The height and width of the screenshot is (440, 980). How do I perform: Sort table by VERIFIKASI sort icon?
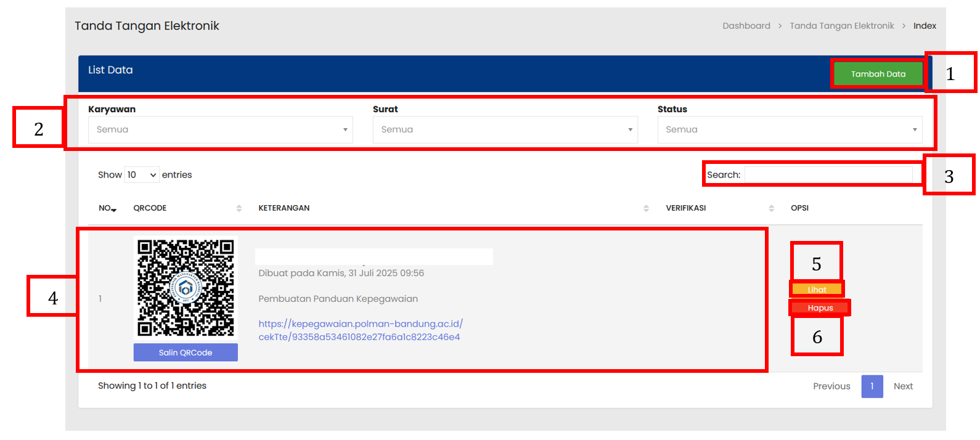771,208
